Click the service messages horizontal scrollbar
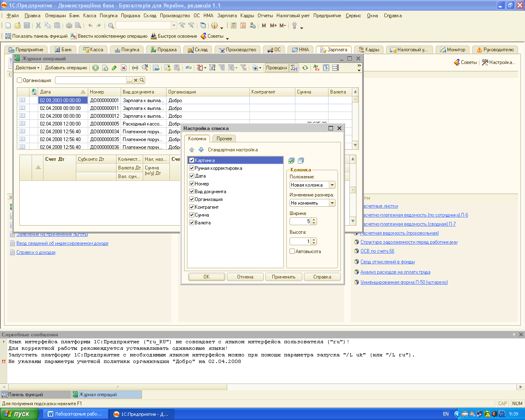This screenshot has height=420, width=525. [x=262, y=387]
